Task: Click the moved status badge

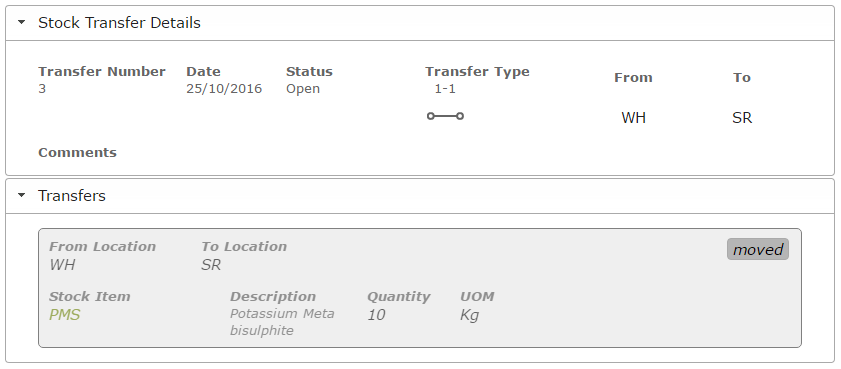Action: pyautogui.click(x=758, y=249)
